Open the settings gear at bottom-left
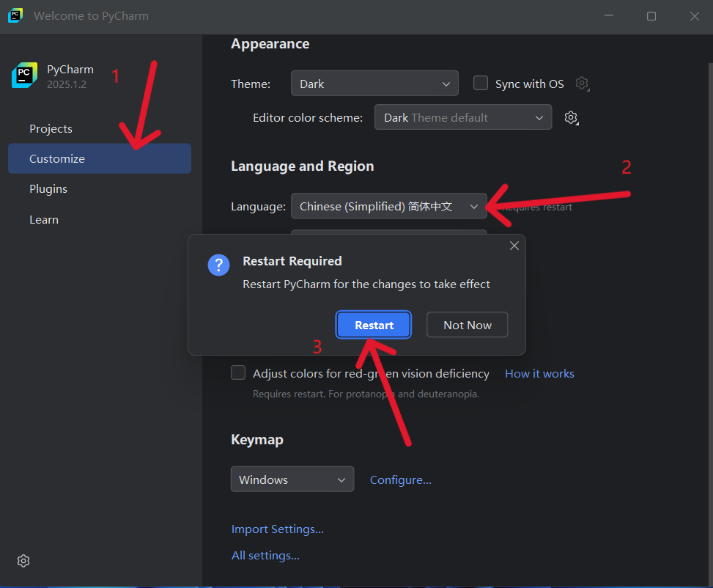 [x=23, y=561]
